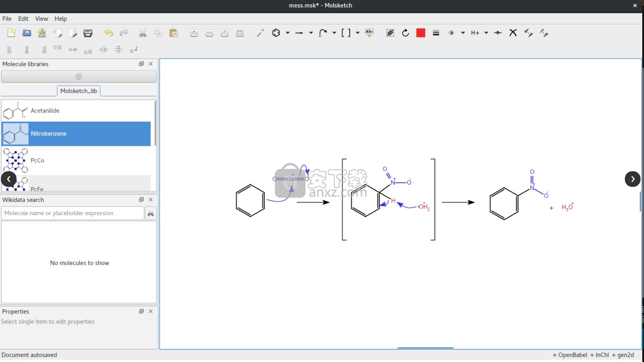Image resolution: width=644 pixels, height=362 pixels.
Task: Expand the charge tool dropdown
Action: tap(463, 33)
